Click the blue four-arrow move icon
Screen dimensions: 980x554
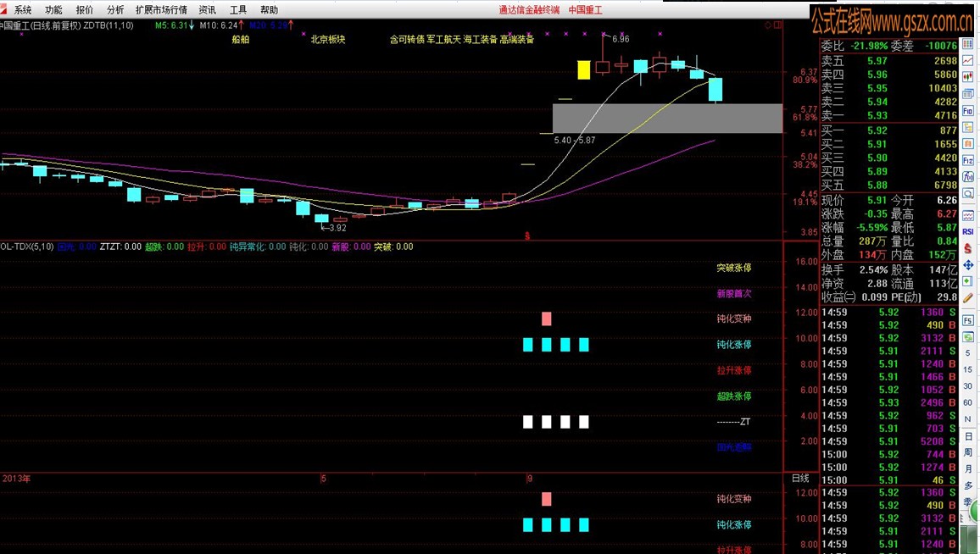(967, 265)
